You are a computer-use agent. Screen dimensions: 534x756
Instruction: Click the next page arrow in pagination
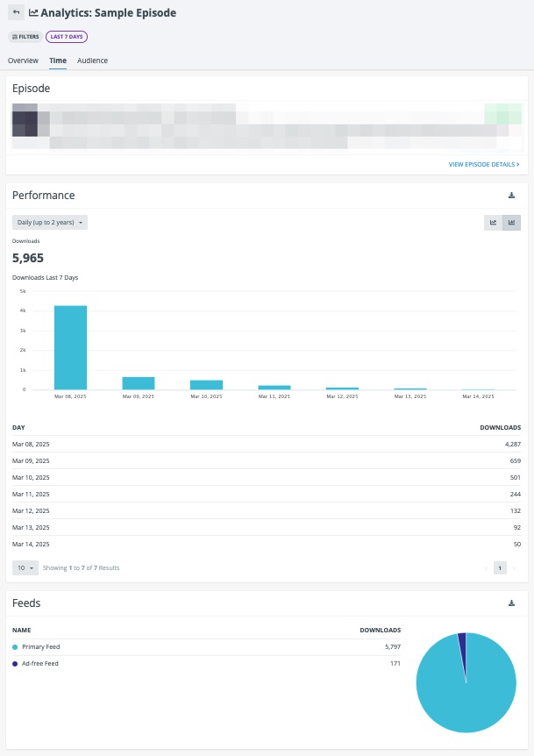(x=514, y=568)
